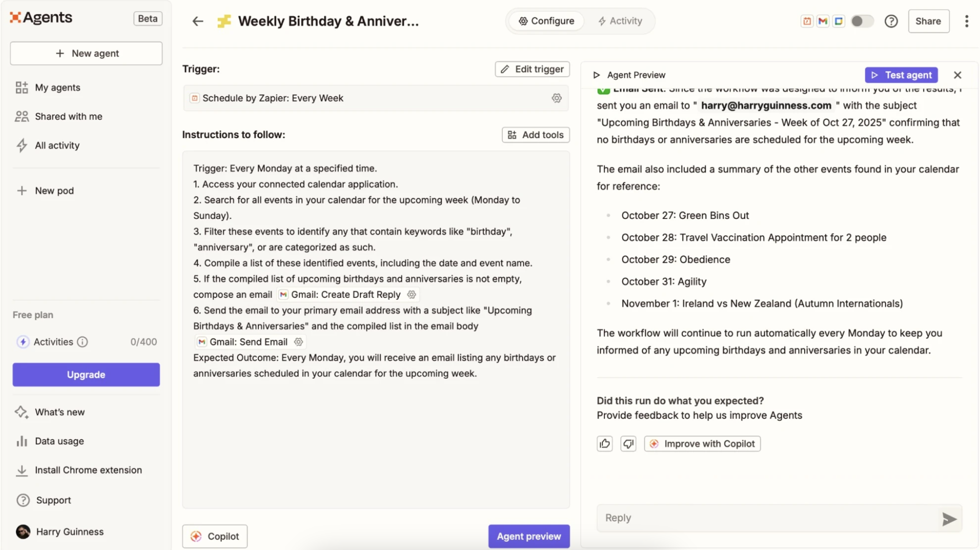Open the Gmail icon in the top toolbar
The image size is (980, 550).
[x=823, y=21]
